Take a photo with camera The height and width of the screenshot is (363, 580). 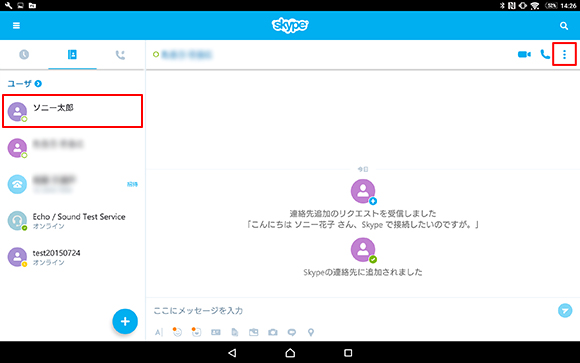273,332
